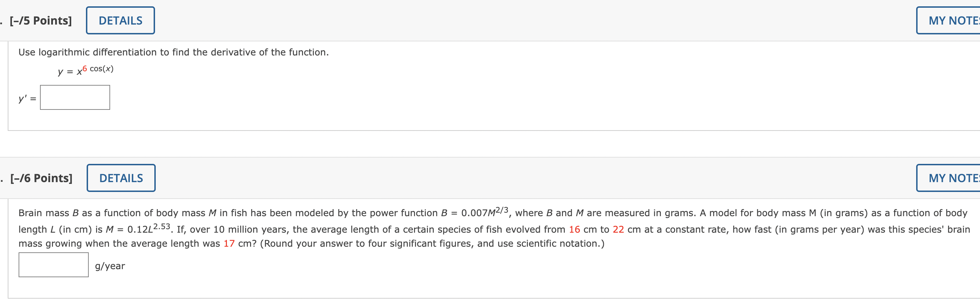Select the logarithmic differentiation instruction text
980x306 pixels.
click(173, 52)
